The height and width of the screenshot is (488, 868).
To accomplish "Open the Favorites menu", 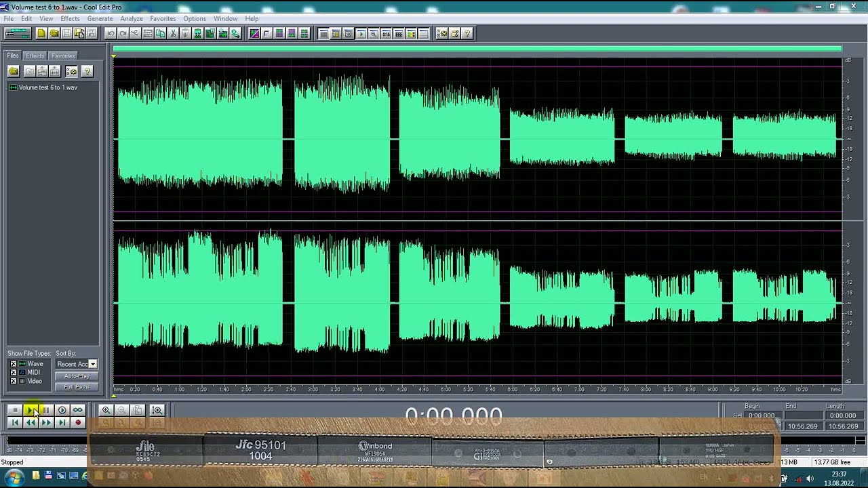I will click(163, 18).
